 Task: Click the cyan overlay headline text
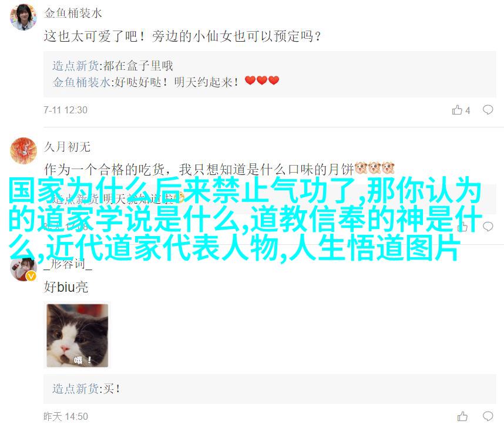point(245,219)
